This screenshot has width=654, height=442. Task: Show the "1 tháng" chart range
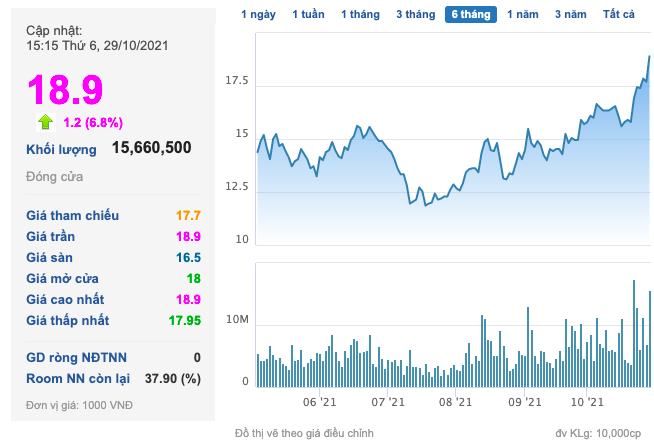coord(360,15)
